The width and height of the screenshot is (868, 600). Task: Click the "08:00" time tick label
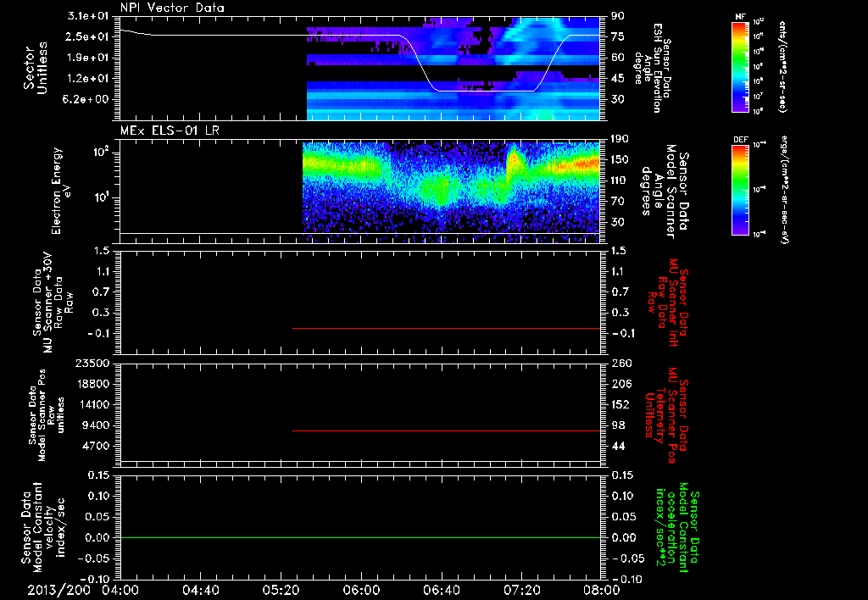pos(601,590)
